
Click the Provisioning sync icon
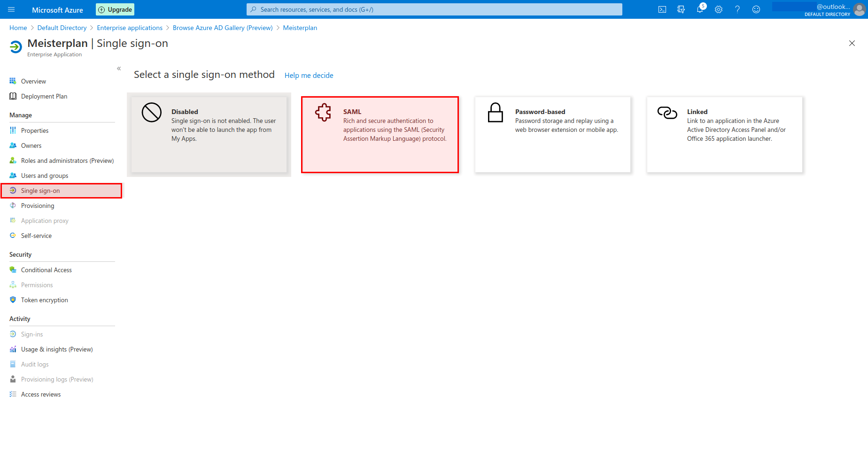pos(13,206)
